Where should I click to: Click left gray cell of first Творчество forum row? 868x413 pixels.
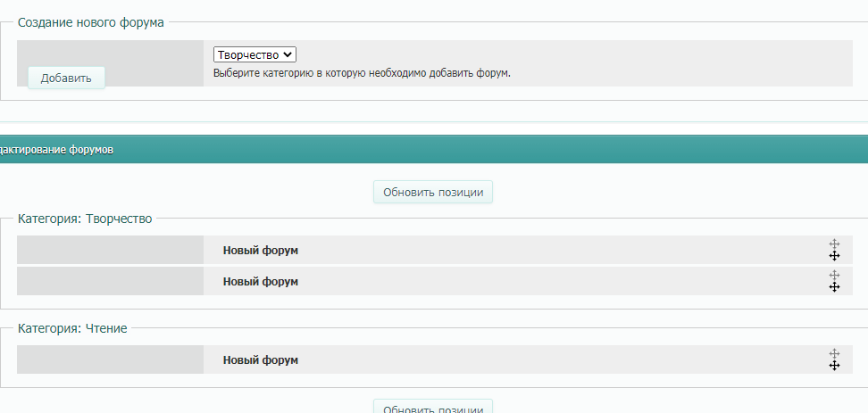110,251
